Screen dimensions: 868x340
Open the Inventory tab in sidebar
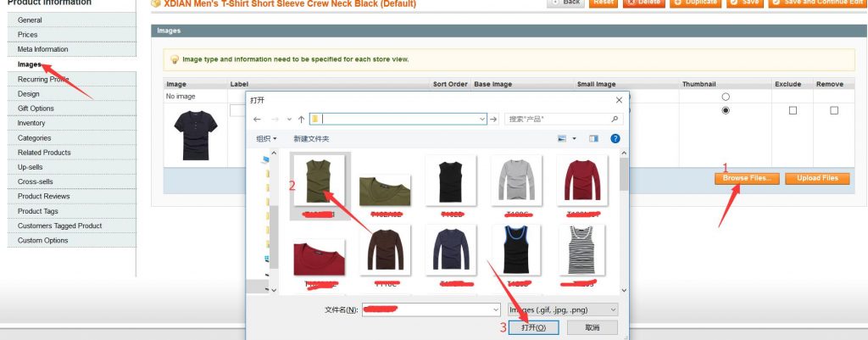[31, 123]
